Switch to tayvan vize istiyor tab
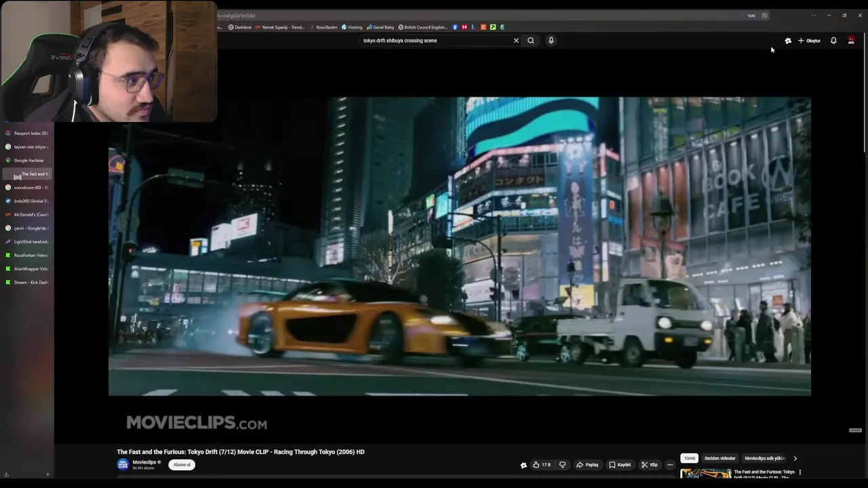The height and width of the screenshot is (488, 868). pos(27,147)
